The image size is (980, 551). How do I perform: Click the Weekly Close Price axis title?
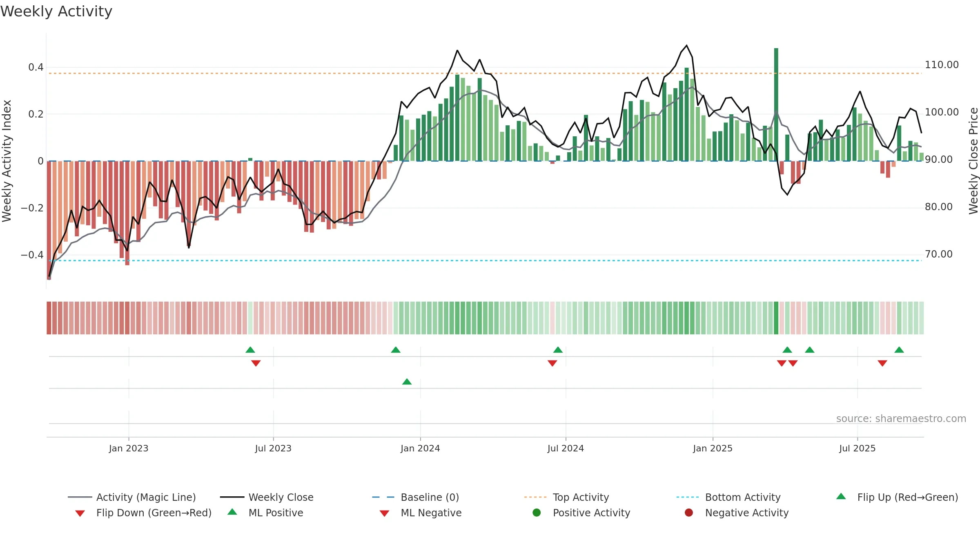click(x=973, y=161)
